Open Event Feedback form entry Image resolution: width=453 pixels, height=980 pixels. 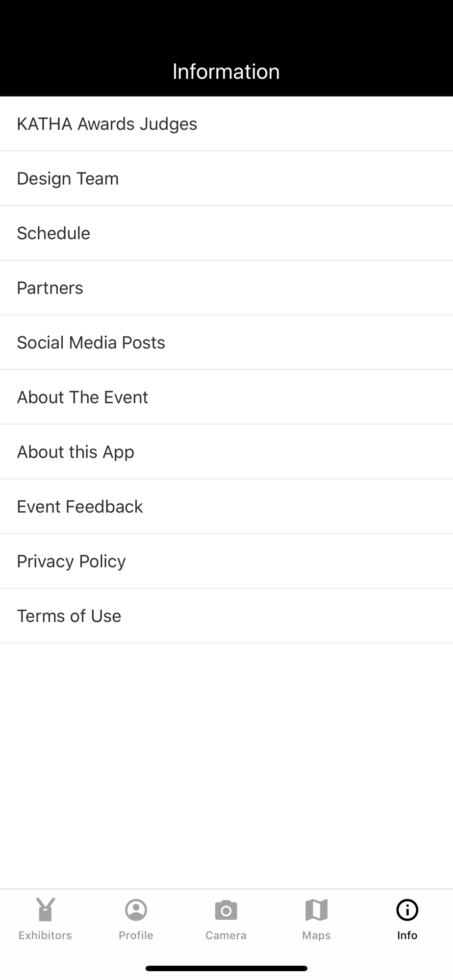pyautogui.click(x=226, y=507)
